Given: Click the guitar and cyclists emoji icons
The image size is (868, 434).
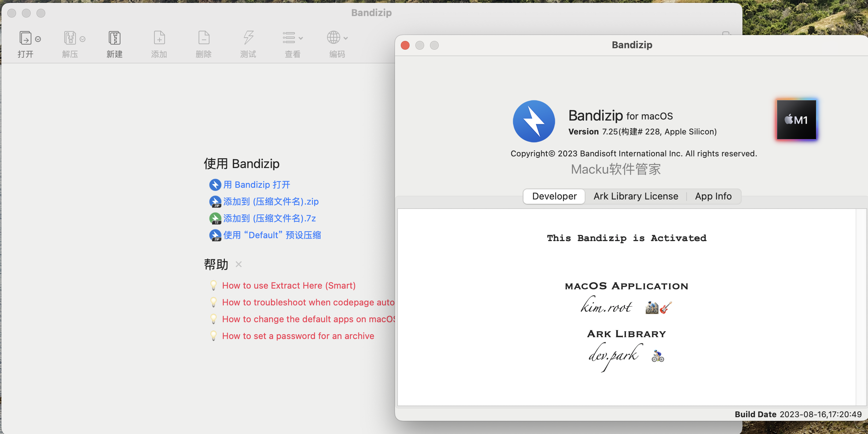Looking at the screenshot, I should point(658,308).
